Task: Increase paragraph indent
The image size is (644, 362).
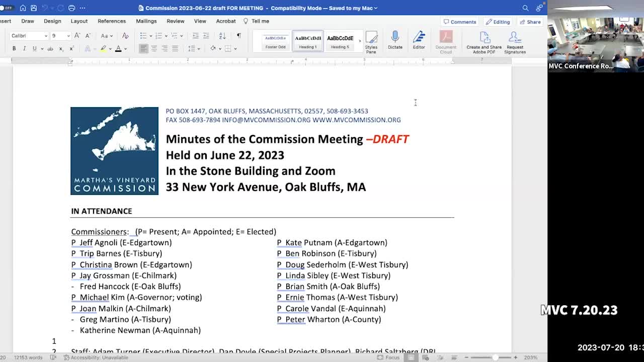Action: point(207,36)
